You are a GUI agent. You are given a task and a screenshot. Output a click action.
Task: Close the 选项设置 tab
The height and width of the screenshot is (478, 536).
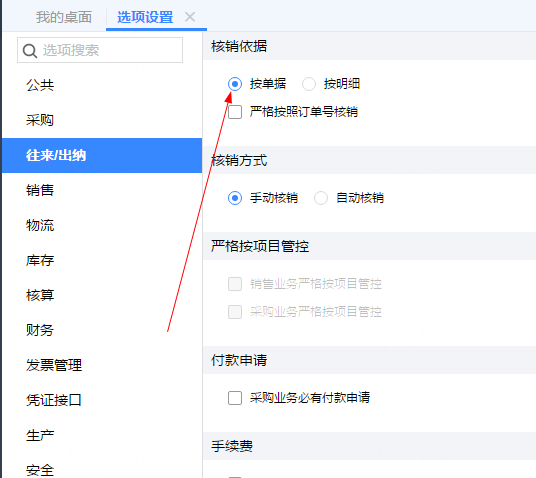point(190,17)
